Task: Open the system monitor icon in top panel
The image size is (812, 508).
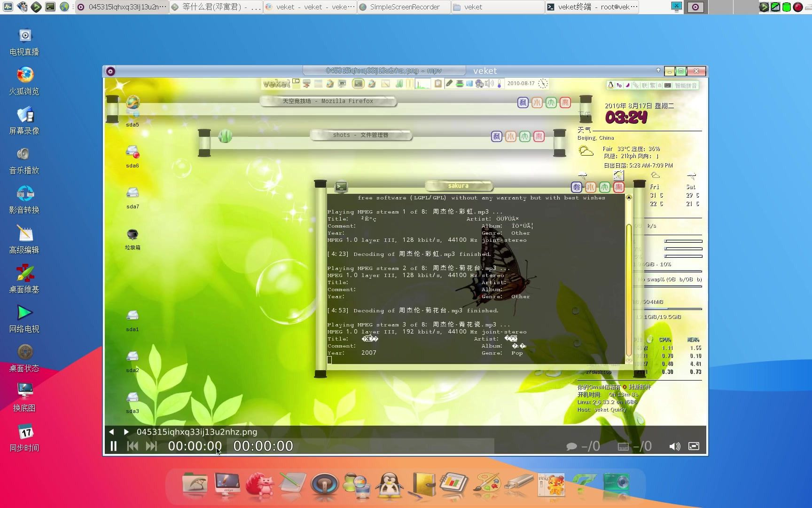Action: click(8, 7)
